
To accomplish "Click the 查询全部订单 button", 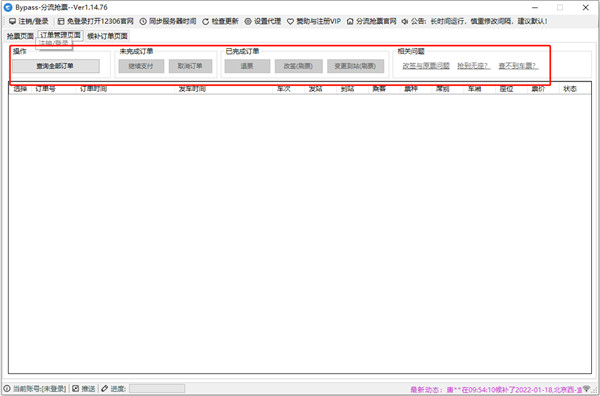I will coord(56,66).
